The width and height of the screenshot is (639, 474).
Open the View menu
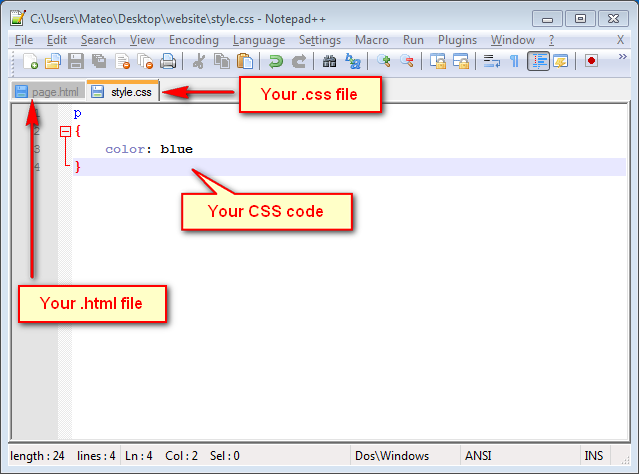142,40
